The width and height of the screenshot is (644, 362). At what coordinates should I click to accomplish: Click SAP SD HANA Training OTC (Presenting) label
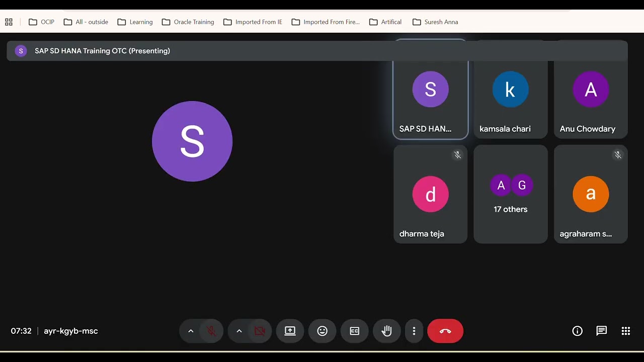coord(102,51)
